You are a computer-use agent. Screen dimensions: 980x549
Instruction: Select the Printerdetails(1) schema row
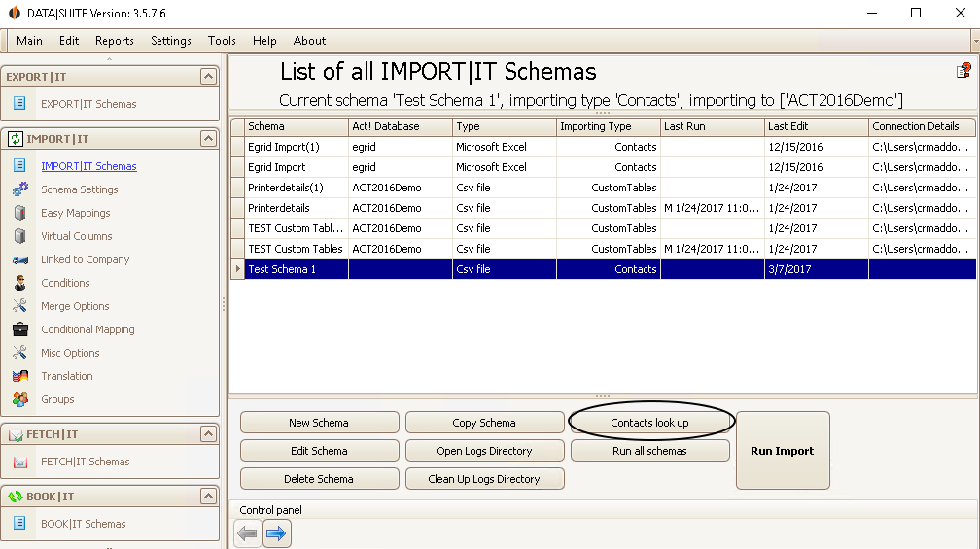603,188
